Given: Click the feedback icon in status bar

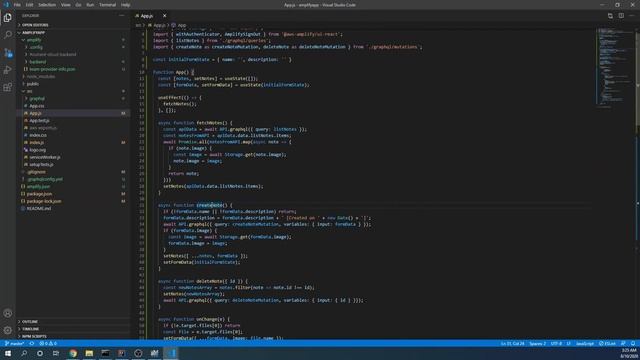Looking at the screenshot, I should (623, 344).
